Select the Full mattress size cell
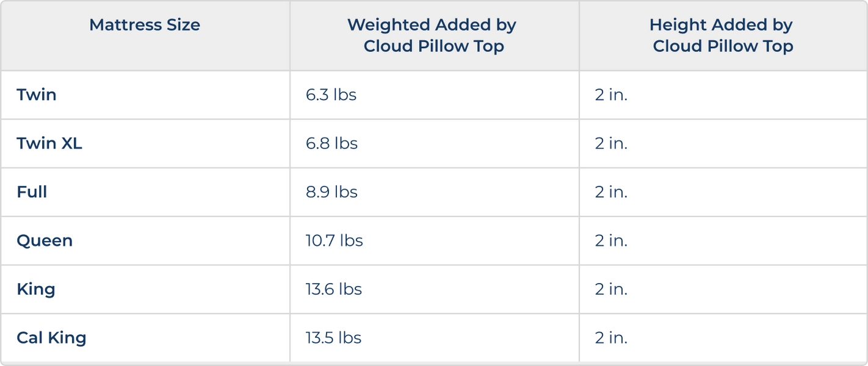The width and height of the screenshot is (868, 366). pyautogui.click(x=32, y=192)
